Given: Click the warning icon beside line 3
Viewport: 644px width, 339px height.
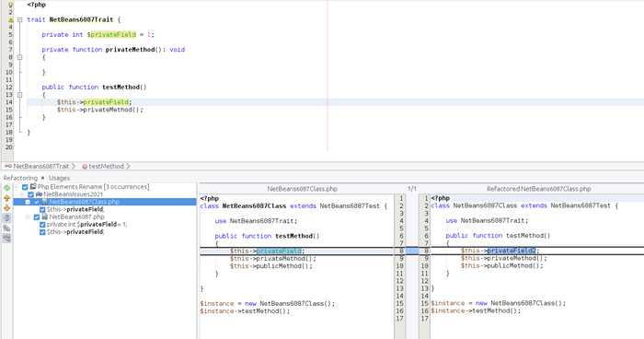Looking at the screenshot, I should (11, 19).
